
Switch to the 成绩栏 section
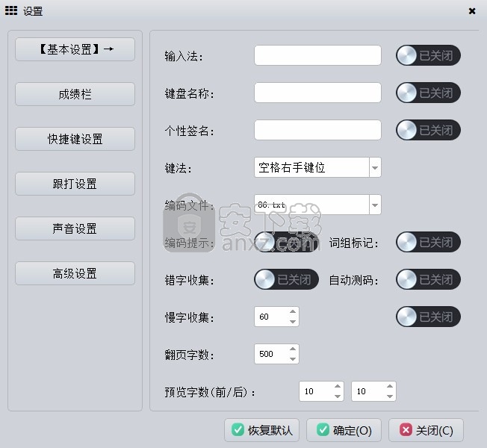(x=75, y=94)
